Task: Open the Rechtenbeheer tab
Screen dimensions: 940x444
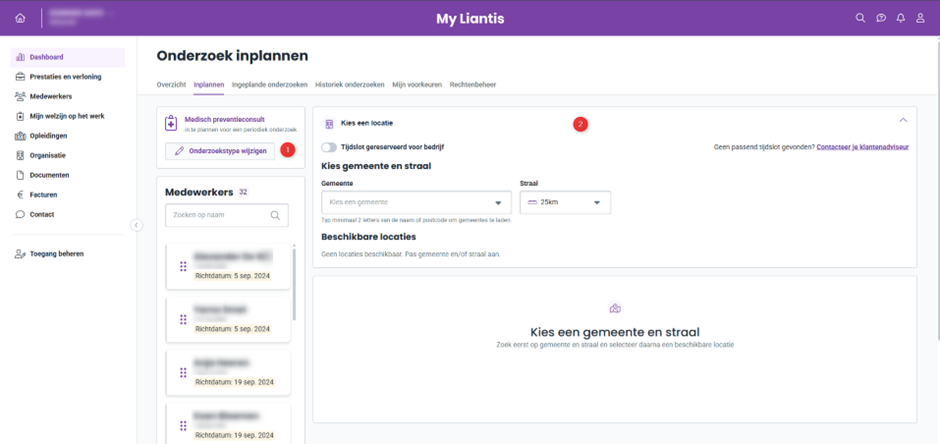Action: point(473,84)
